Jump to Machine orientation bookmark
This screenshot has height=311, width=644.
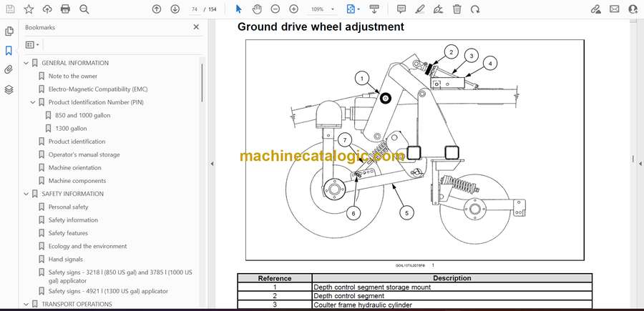click(74, 168)
